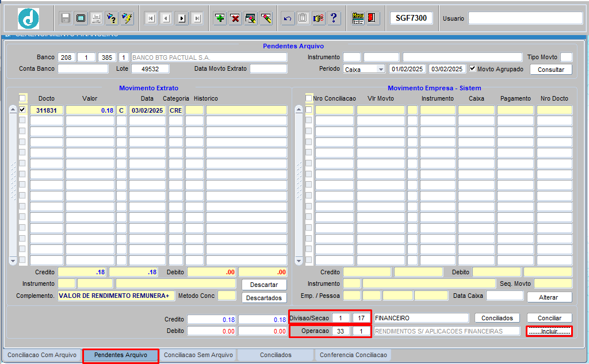Click the Banco code field 208

(x=66, y=57)
